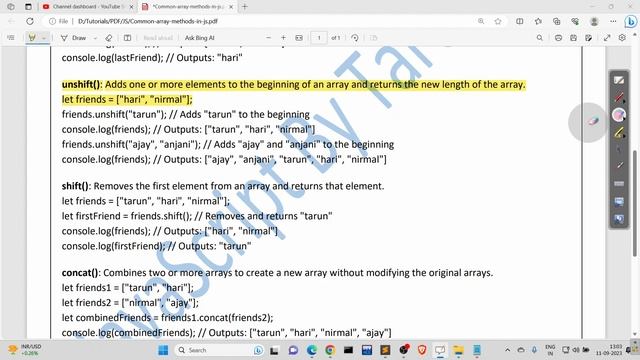The width and height of the screenshot is (640, 360).
Task: Open the Split screen icon
Action: point(520,21)
